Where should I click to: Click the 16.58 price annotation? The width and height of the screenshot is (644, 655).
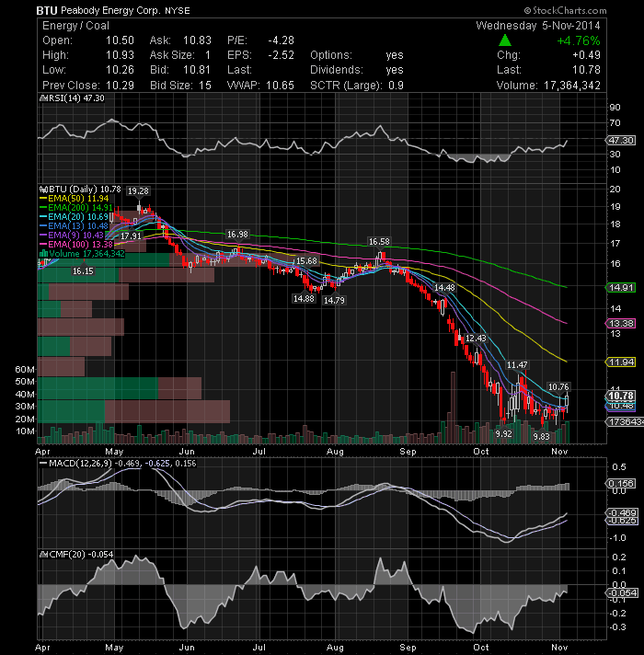coord(379,241)
